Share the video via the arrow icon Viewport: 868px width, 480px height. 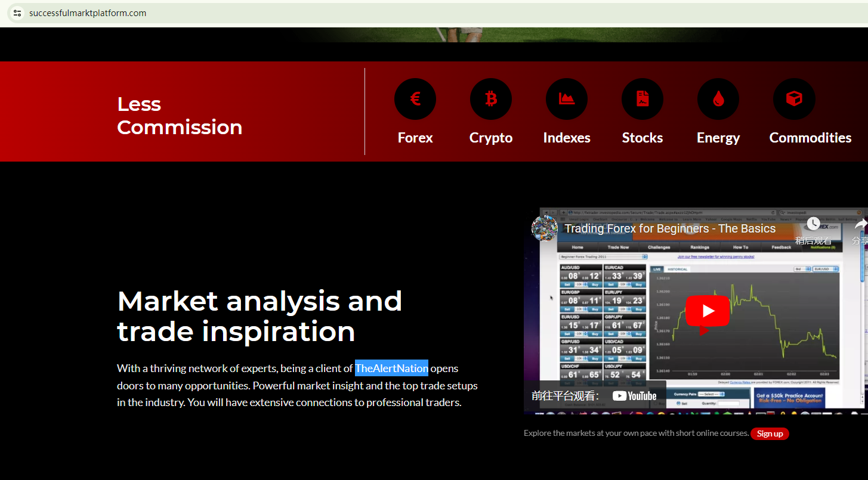coord(860,231)
